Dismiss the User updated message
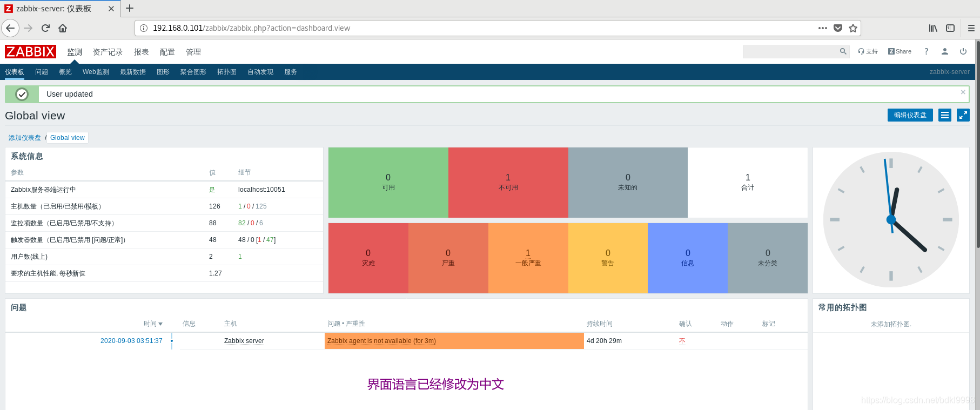Screen dimensions: 980x410 pos(963,92)
